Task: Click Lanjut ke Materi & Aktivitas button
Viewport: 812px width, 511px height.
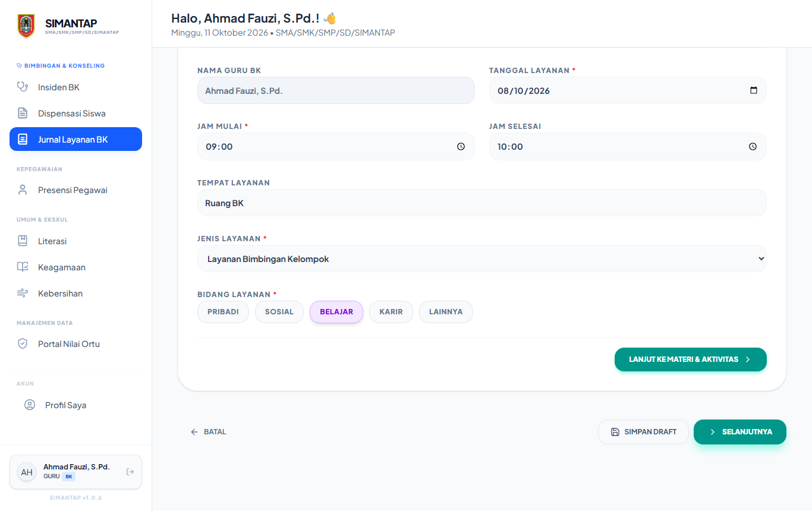Action: [691, 359]
